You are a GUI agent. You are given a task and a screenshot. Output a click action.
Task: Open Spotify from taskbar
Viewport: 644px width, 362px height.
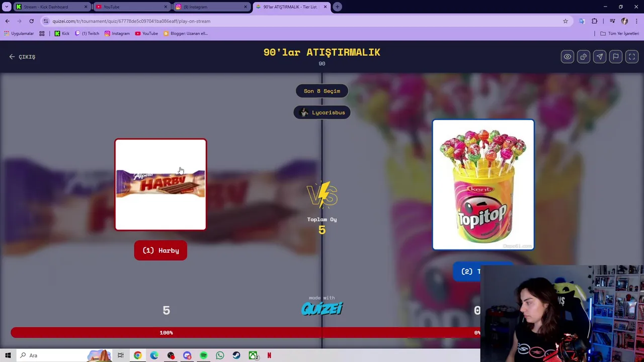tap(203, 355)
